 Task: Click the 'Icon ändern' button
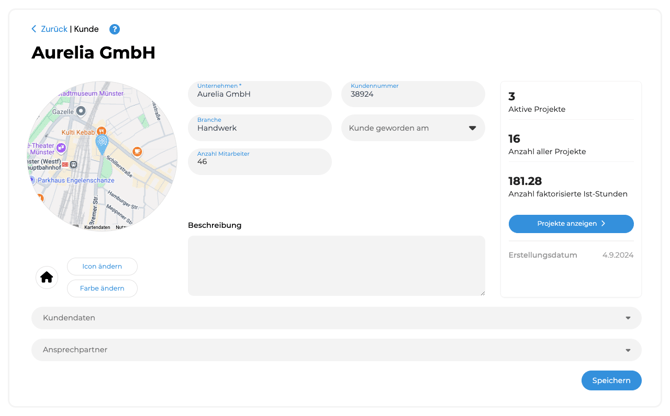pyautogui.click(x=102, y=266)
